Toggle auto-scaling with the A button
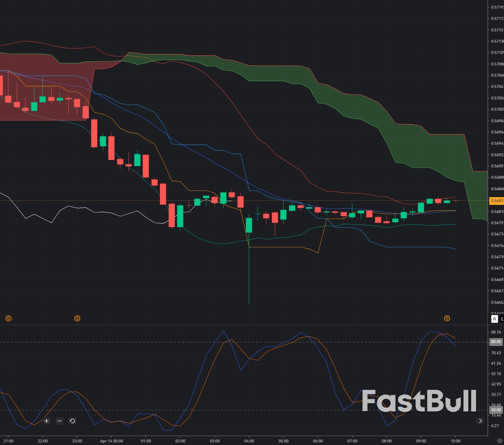 click(x=494, y=319)
